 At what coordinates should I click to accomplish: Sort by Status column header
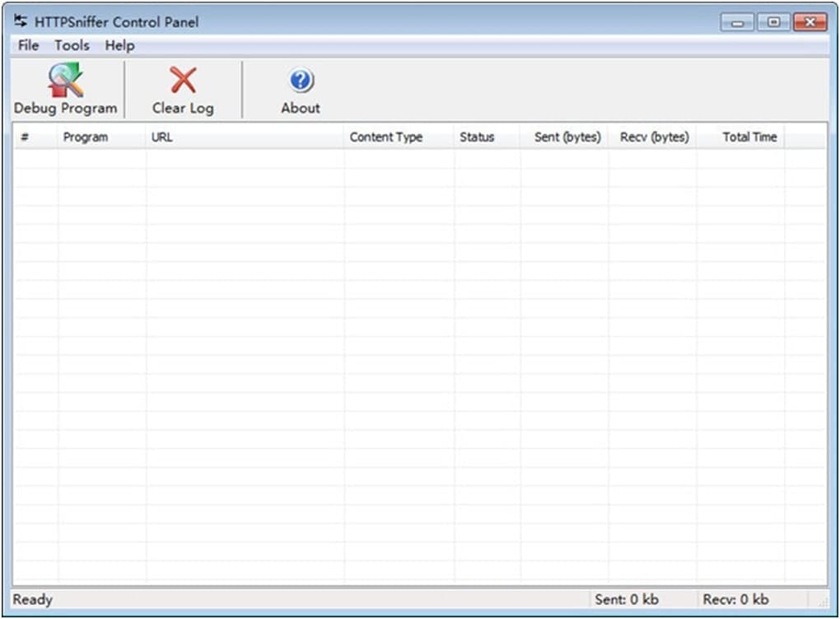487,137
